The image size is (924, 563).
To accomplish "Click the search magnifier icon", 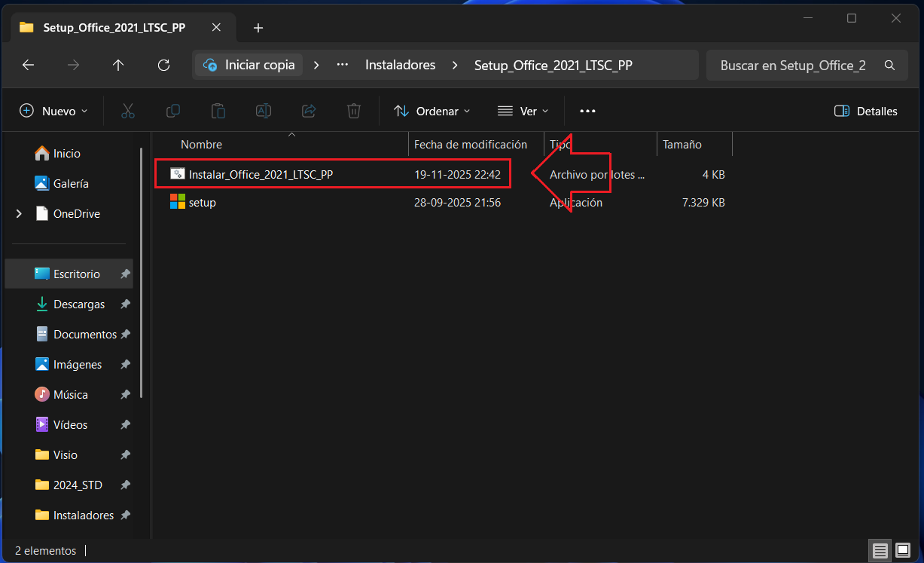I will [889, 66].
